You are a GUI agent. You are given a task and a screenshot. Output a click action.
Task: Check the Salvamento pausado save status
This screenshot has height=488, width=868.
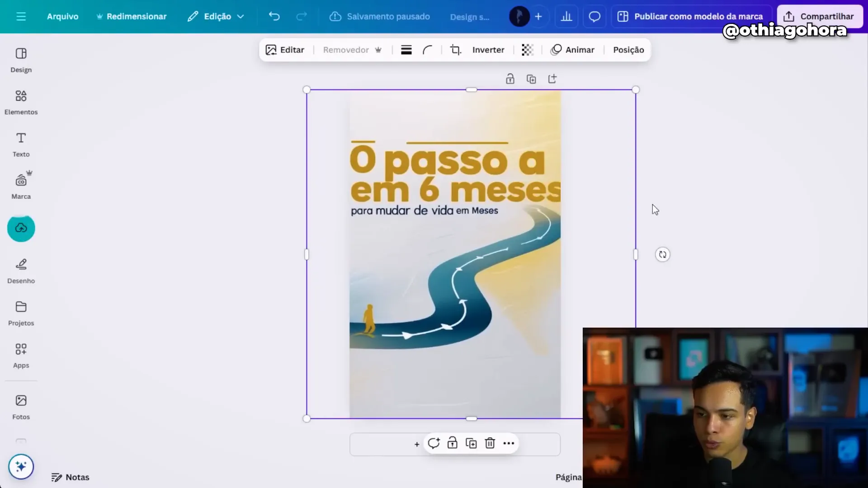coord(380,17)
